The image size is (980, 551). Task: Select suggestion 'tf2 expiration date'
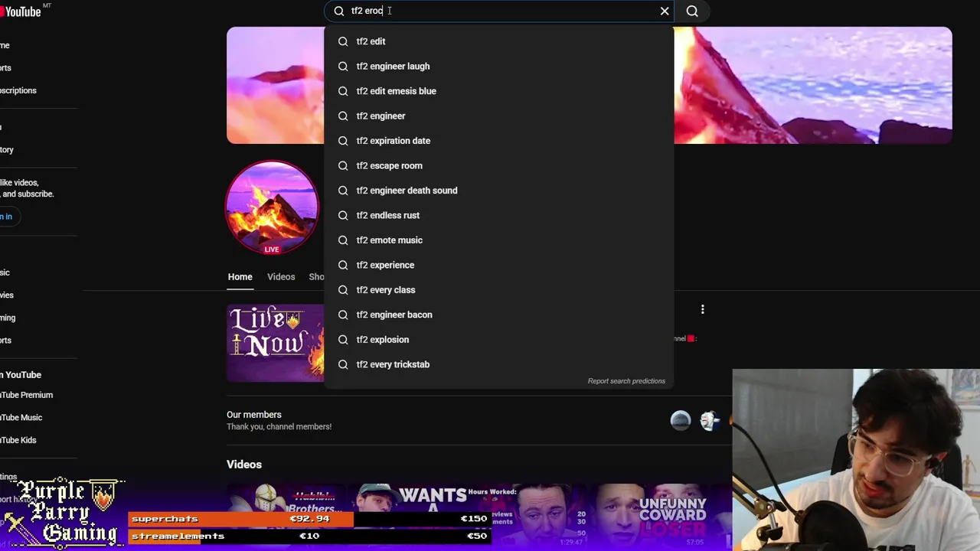point(499,141)
